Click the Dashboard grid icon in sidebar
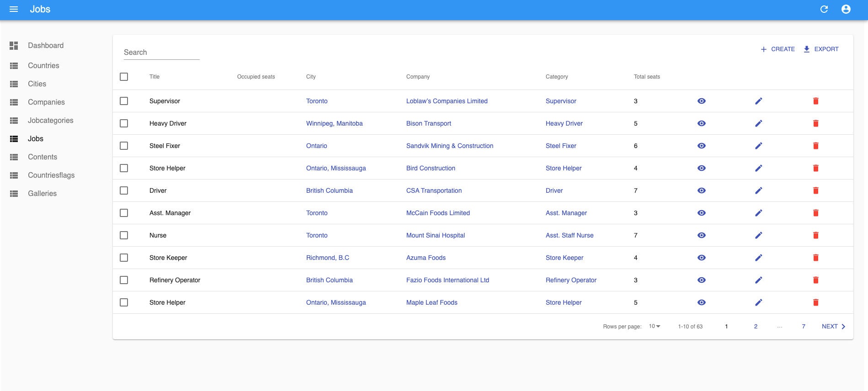This screenshot has width=868, height=391. click(x=14, y=46)
